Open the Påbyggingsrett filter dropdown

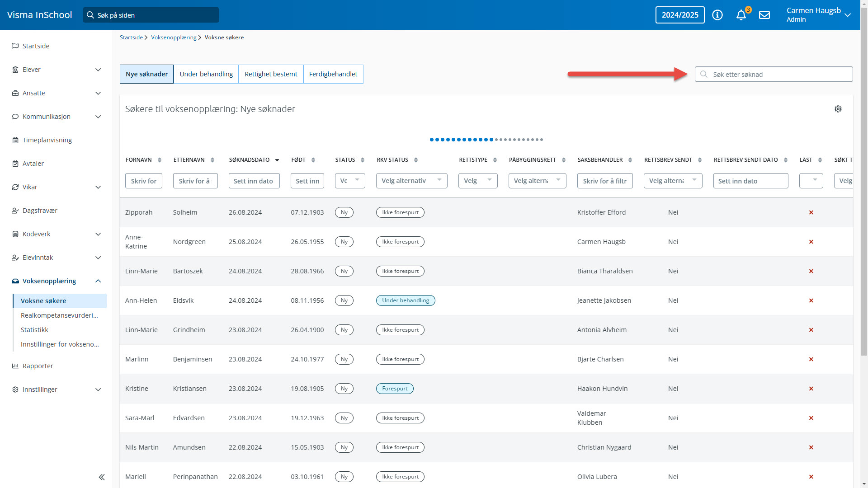coord(537,181)
